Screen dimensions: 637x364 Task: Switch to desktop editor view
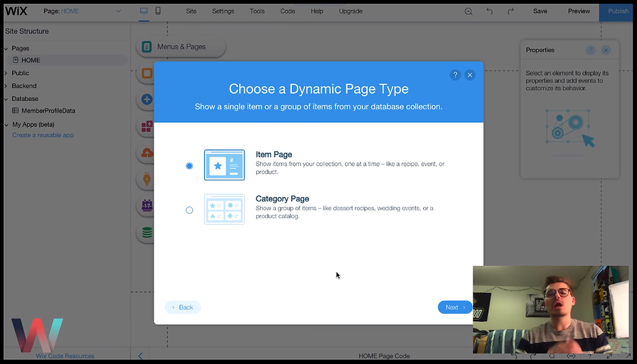click(144, 11)
